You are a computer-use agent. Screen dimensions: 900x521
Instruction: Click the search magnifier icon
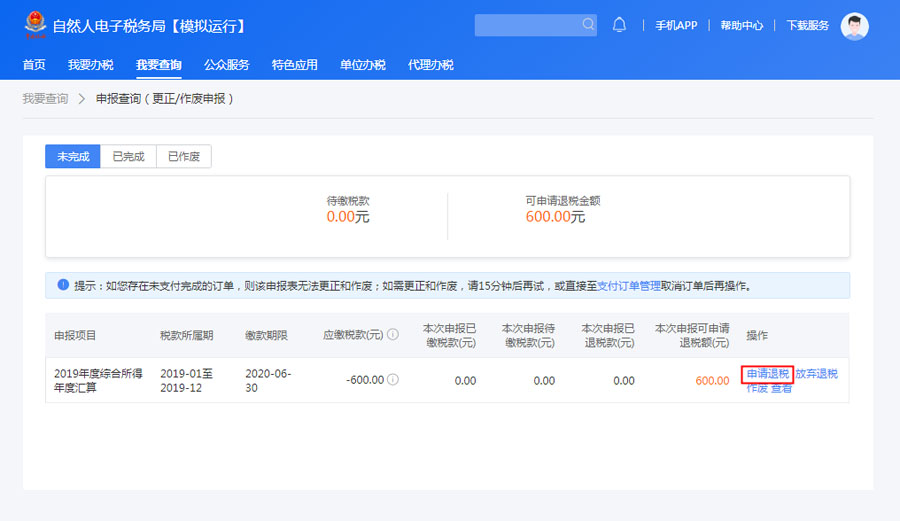point(587,25)
